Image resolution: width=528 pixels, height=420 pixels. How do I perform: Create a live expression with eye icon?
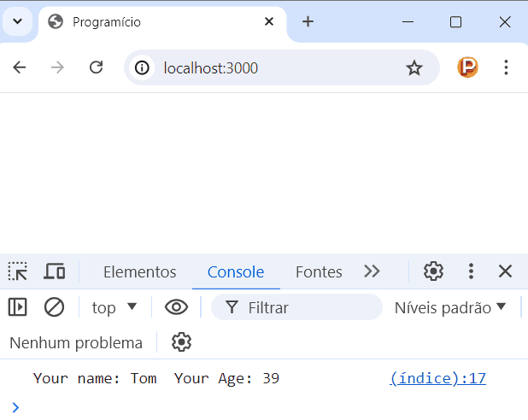pyautogui.click(x=176, y=307)
